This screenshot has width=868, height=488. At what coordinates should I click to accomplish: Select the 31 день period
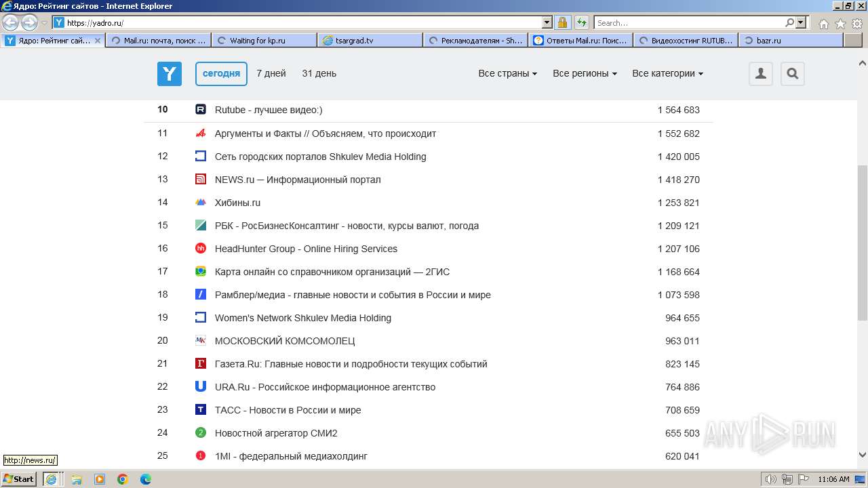tap(319, 73)
